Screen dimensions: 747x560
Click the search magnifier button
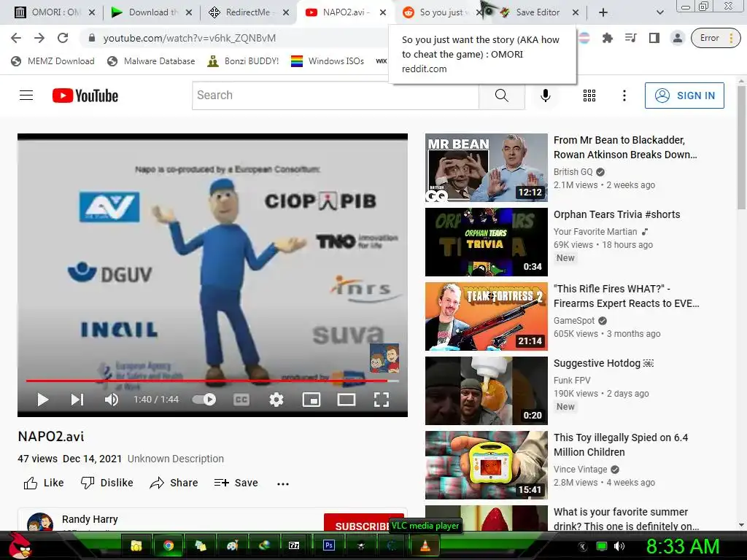coord(502,96)
